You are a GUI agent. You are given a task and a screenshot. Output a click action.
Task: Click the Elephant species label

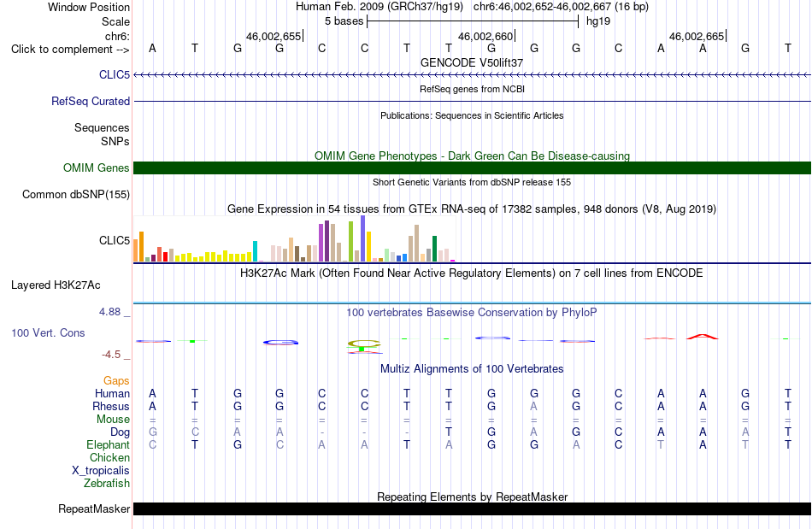tap(109, 444)
